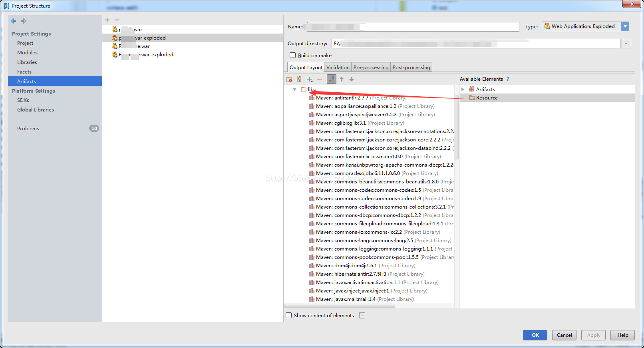Image resolution: width=644 pixels, height=348 pixels.
Task: Select Facets in Project Settings
Action: click(x=24, y=72)
